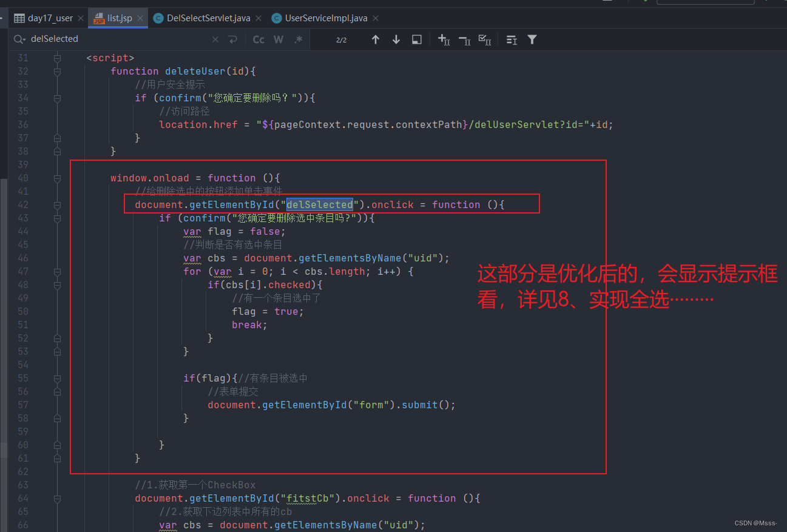Click line number 42 in gutter
787x532 pixels.
(22, 205)
